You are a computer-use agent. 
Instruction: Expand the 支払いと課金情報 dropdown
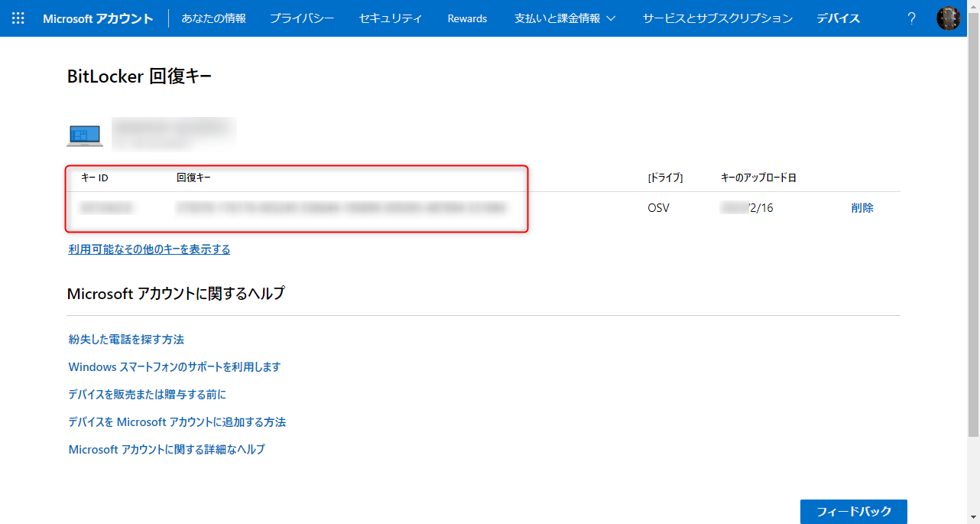coord(565,18)
